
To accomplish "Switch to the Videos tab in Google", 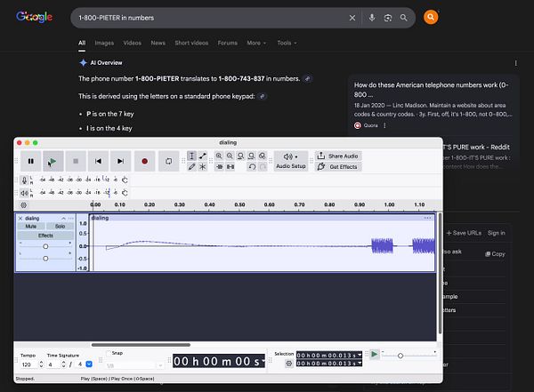I will pos(132,43).
